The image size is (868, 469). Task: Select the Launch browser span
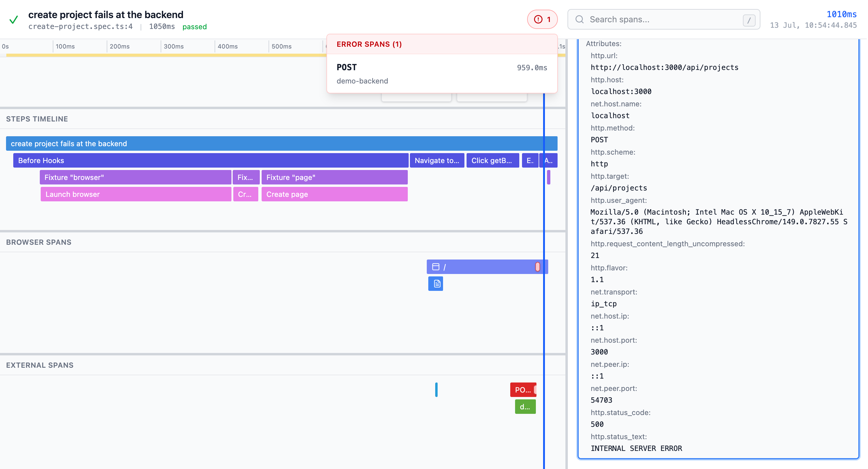(136, 194)
